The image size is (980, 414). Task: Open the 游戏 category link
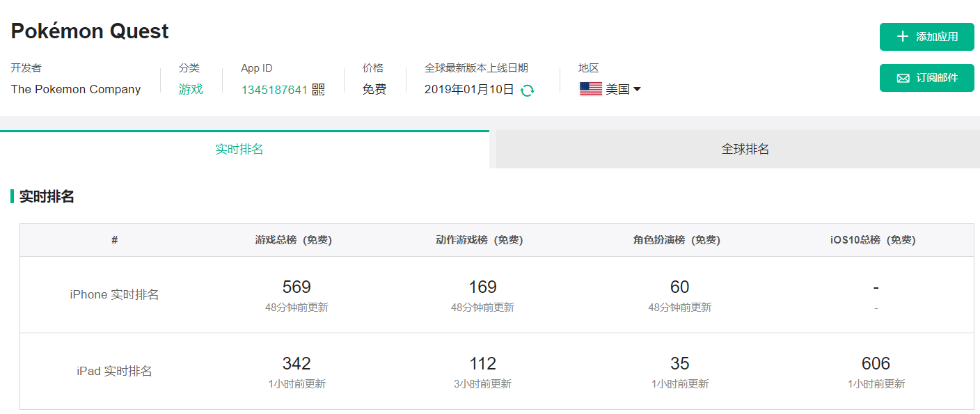191,89
